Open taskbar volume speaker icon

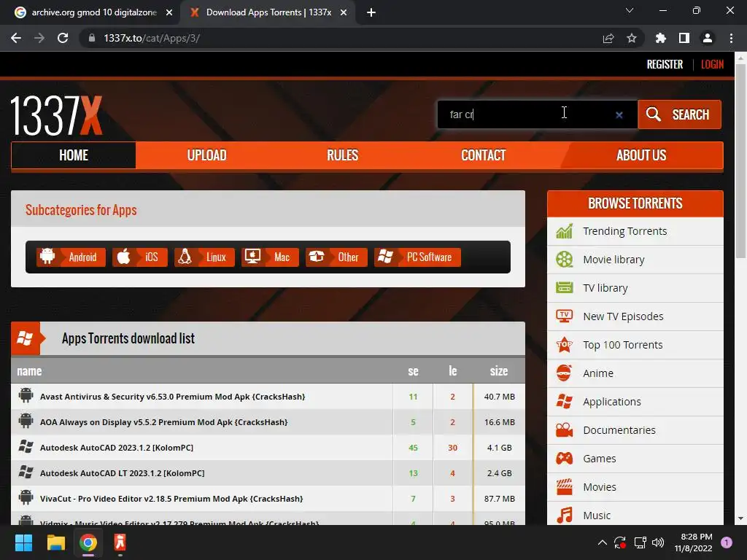tap(658, 542)
